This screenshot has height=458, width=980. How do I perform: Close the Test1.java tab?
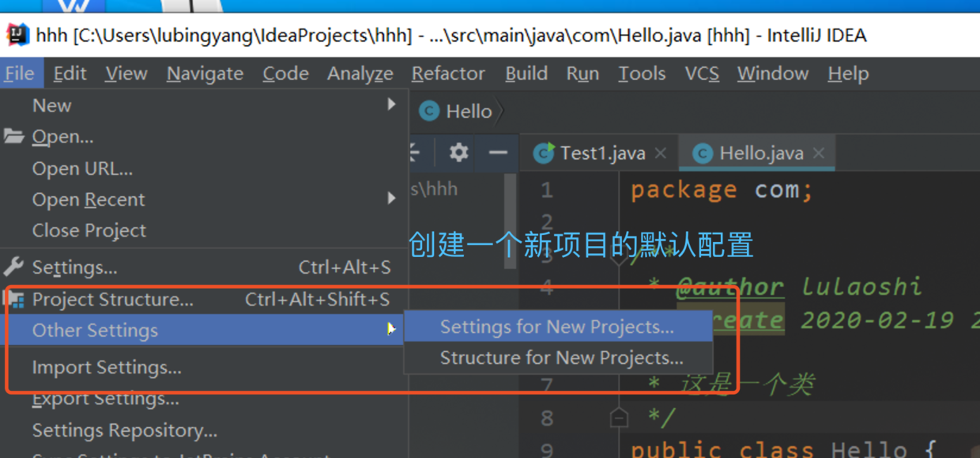click(661, 153)
